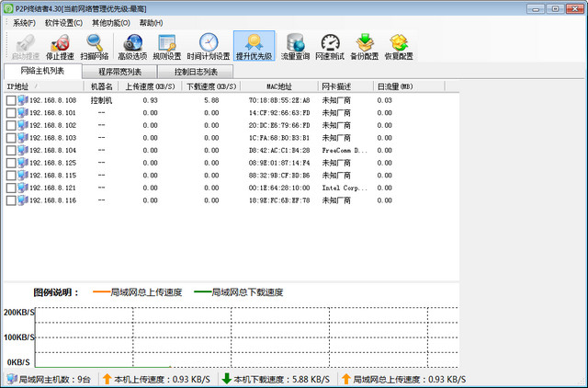Open 规则设置 rule settings

(167, 46)
